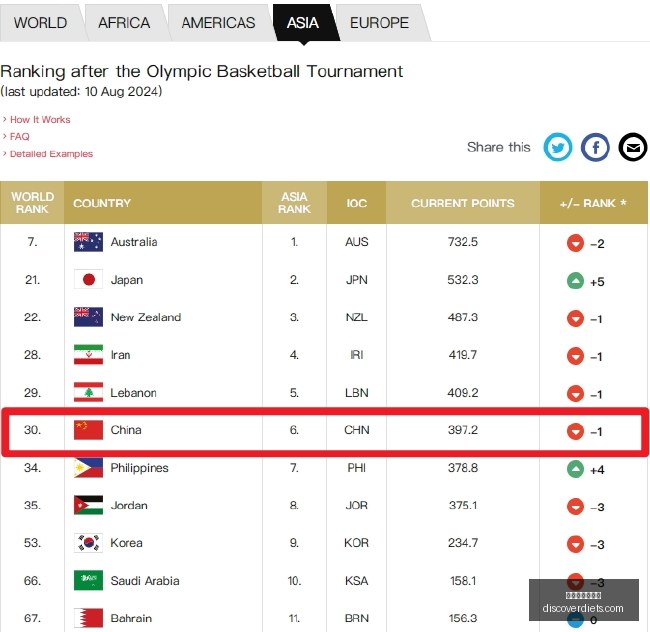Select the AFRICA tab
Image resolution: width=650 pixels, height=632 pixels.
[x=124, y=23]
